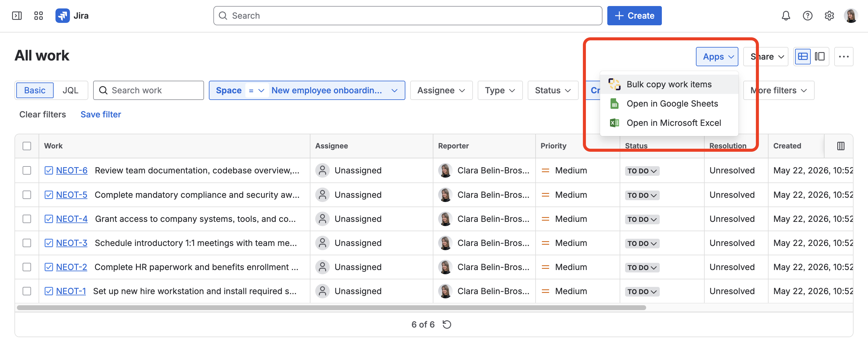This screenshot has width=868, height=345.
Task: Open the TO DO status dropdown for NEOT-6
Action: pos(642,171)
